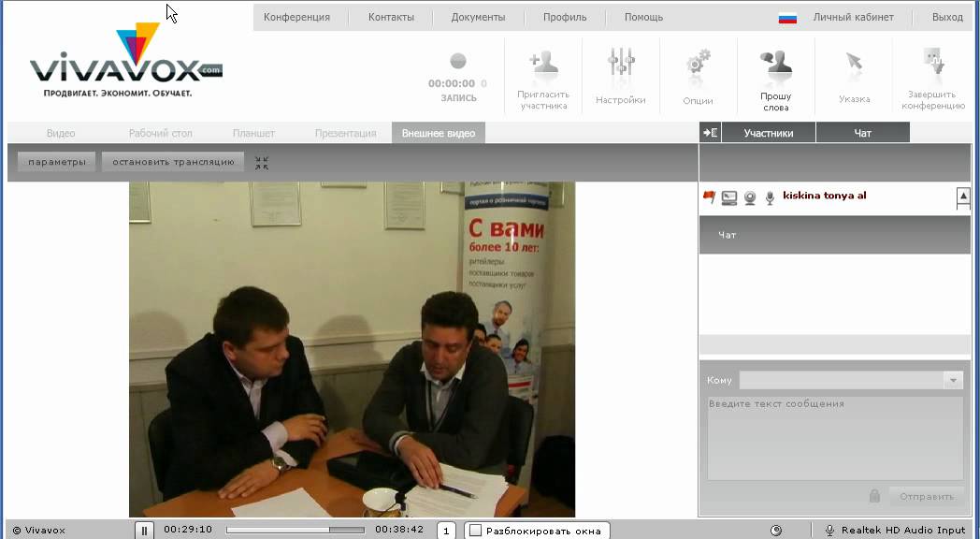Toggle the webcam icon for kiskina tonya
980x539 pixels.
(x=750, y=197)
